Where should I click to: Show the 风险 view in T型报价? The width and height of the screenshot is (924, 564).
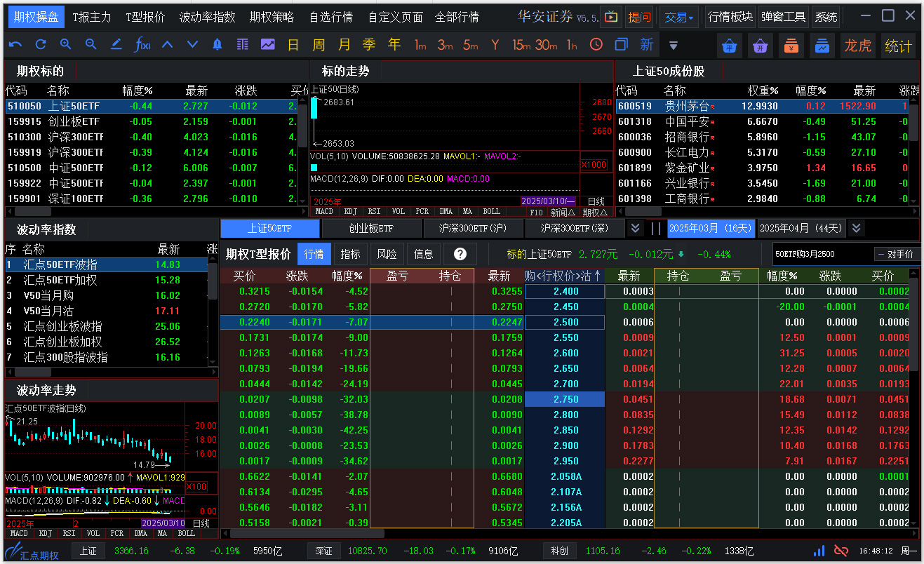(387, 254)
